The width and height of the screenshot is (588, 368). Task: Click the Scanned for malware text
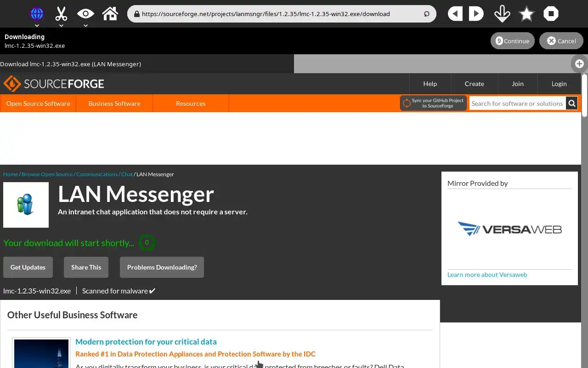tap(119, 291)
